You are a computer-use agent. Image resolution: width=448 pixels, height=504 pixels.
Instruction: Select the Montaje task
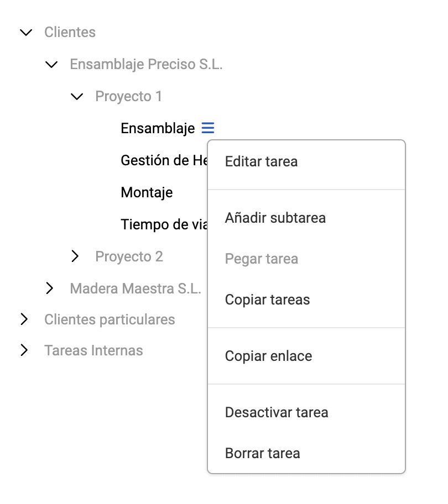(147, 192)
